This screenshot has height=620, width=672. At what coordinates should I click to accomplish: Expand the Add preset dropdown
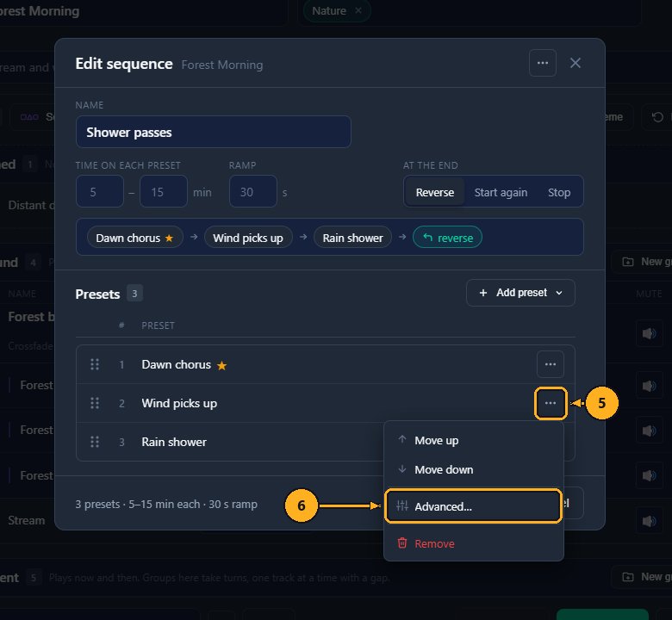click(x=520, y=293)
